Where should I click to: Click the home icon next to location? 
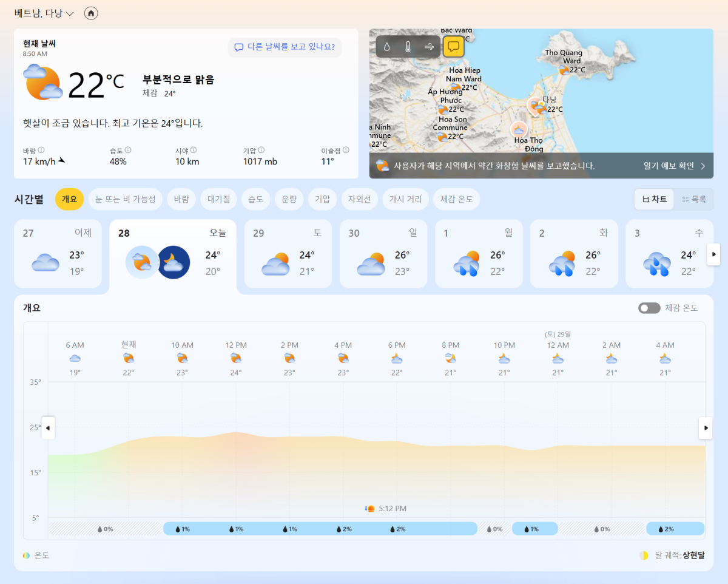coord(91,13)
